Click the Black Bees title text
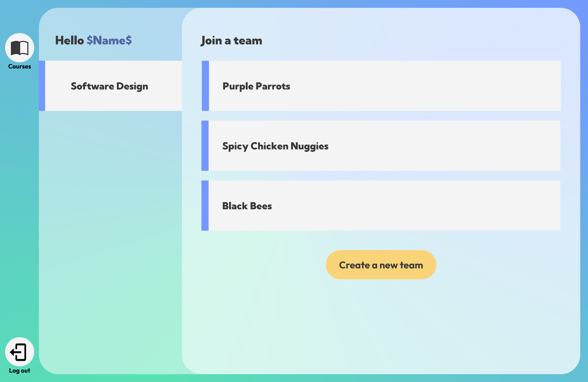The width and height of the screenshot is (588, 382). tap(247, 206)
